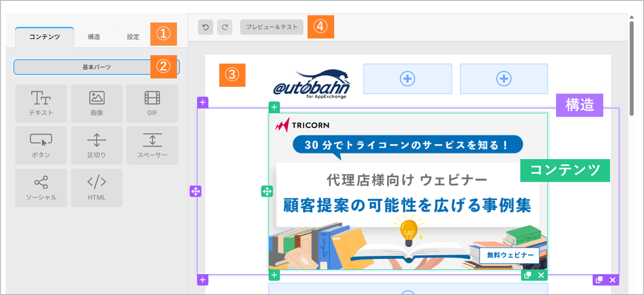The image size is (644, 295).
Task: Select the GIF content part
Action: click(152, 104)
